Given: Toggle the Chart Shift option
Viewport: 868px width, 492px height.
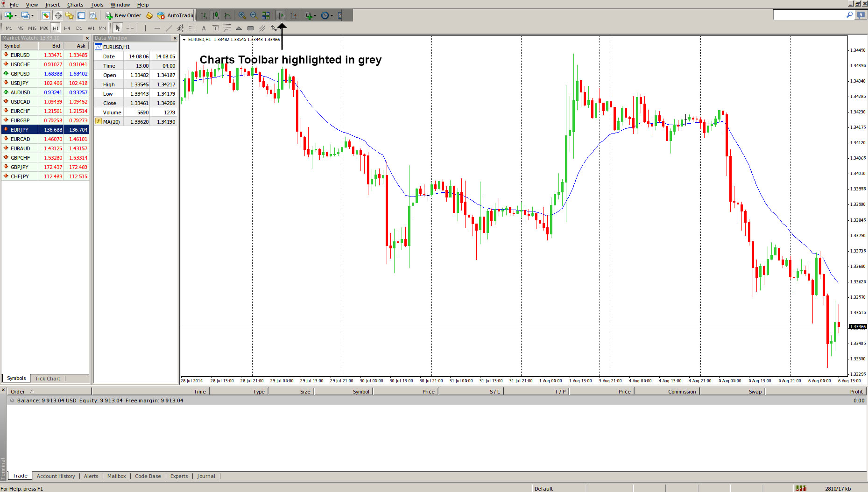Looking at the screenshot, I should [293, 15].
